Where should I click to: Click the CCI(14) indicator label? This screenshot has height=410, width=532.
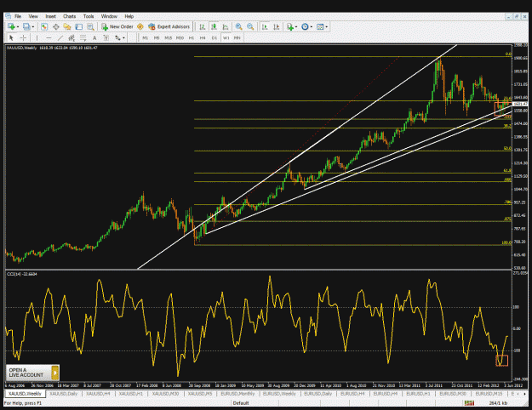coord(22,274)
